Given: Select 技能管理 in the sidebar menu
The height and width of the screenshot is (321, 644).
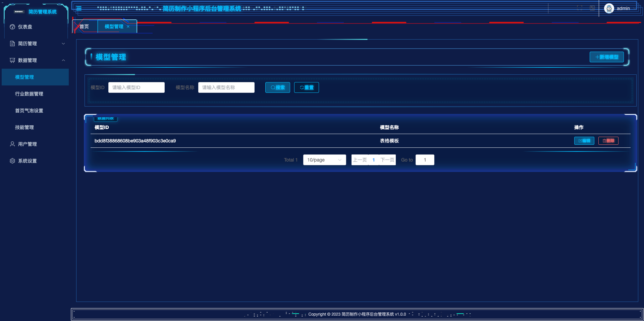Looking at the screenshot, I should click(x=24, y=127).
